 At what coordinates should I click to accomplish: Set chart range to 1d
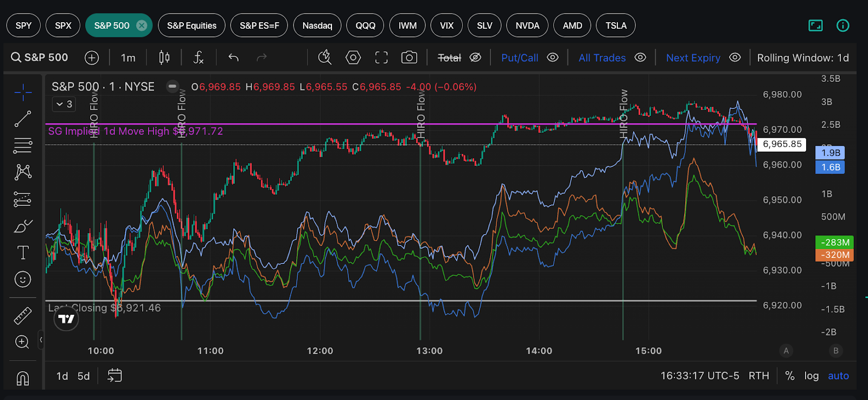coord(62,376)
